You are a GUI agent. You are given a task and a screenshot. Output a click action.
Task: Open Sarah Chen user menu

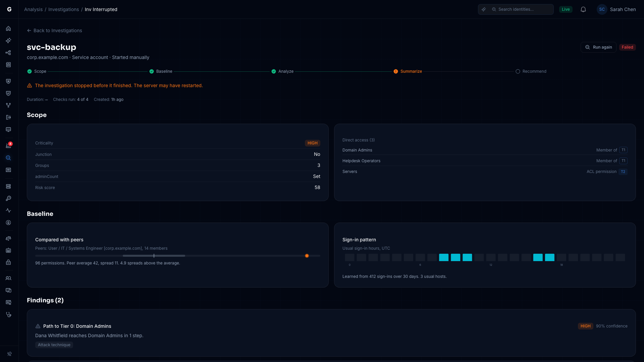click(x=616, y=9)
